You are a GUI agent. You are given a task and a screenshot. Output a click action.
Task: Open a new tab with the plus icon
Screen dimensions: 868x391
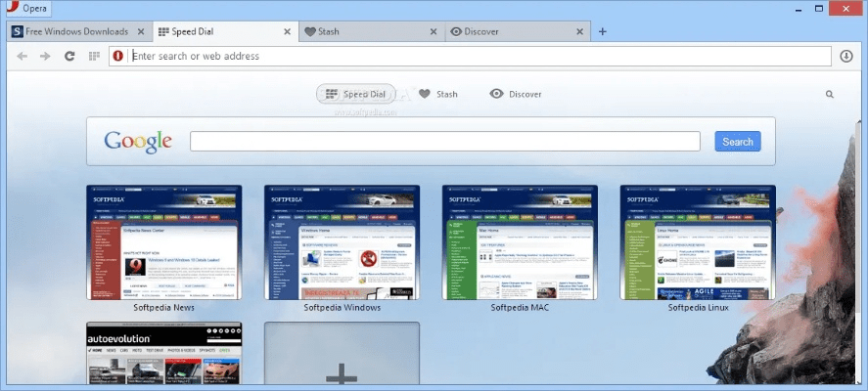tap(603, 31)
